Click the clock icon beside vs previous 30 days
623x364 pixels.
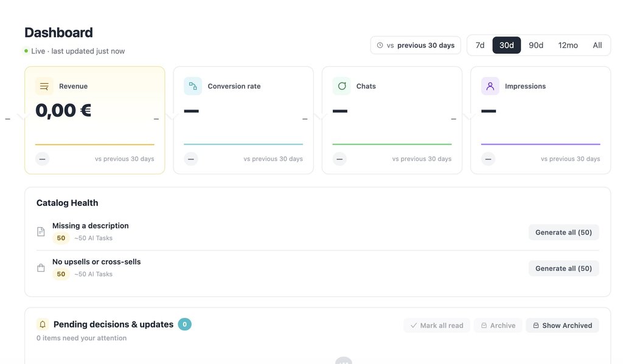click(380, 45)
